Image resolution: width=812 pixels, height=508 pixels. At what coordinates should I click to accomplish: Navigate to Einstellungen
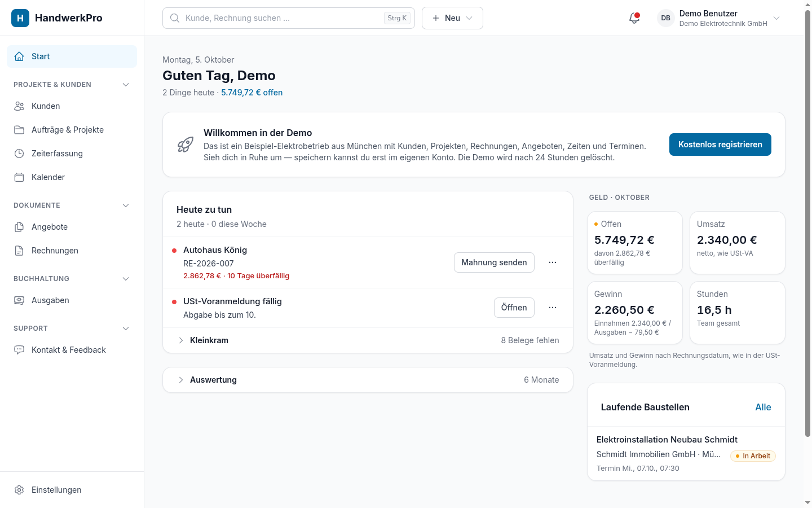point(72,490)
